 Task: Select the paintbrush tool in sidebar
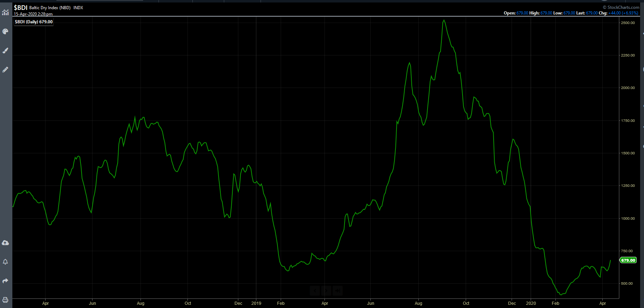(x=5, y=51)
